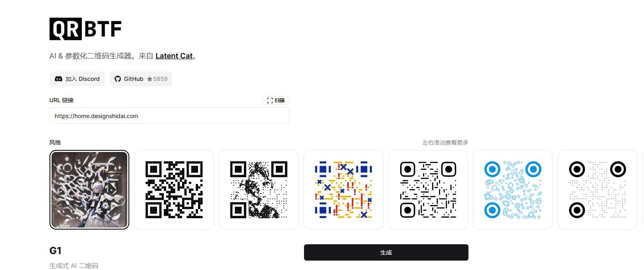Viewport: 644px width, 270px height.
Task: Pick the colorful Mondrian-like QR style
Action: coord(343,190)
